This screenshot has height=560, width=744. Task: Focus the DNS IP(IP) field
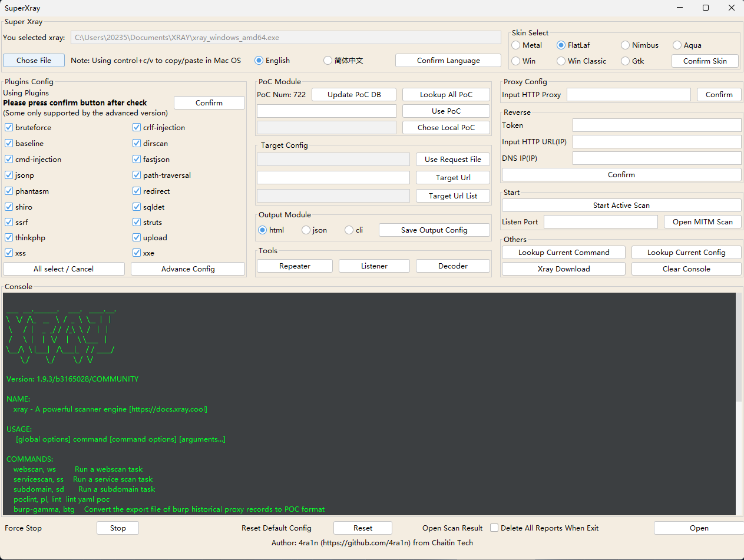pyautogui.click(x=657, y=158)
